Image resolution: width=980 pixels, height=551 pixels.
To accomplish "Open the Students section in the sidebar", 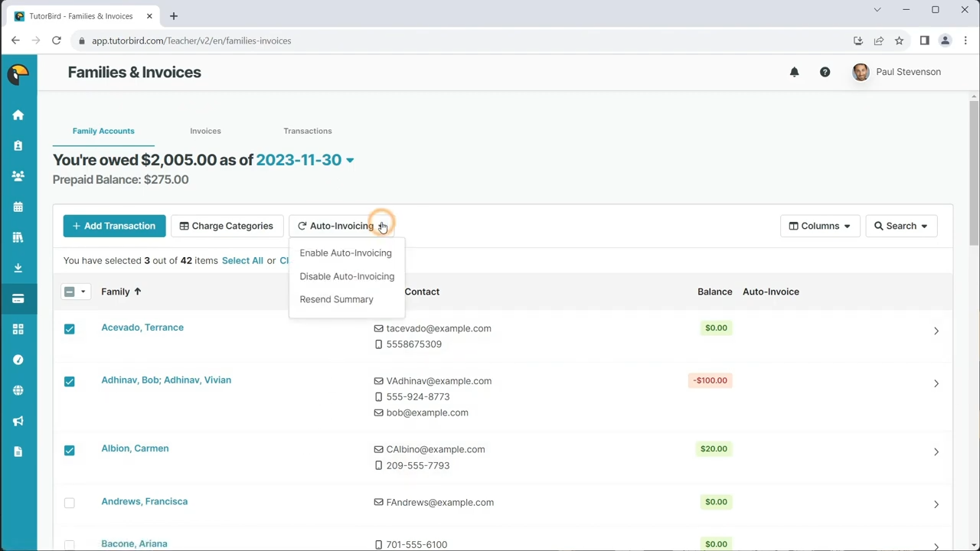I will [x=18, y=145].
